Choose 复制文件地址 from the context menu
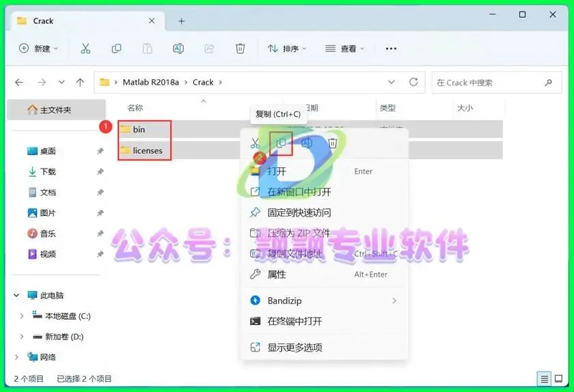Screen dimensions: 574x392 325,253
